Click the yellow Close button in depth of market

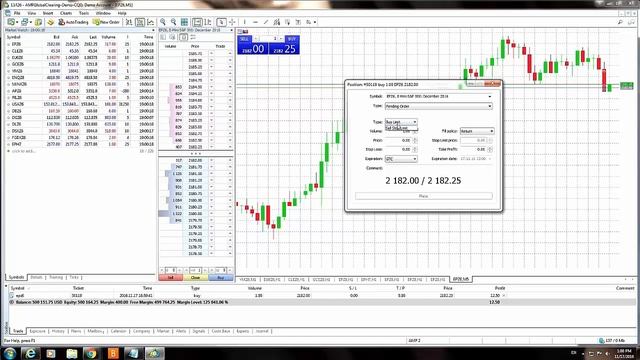tap(196, 278)
